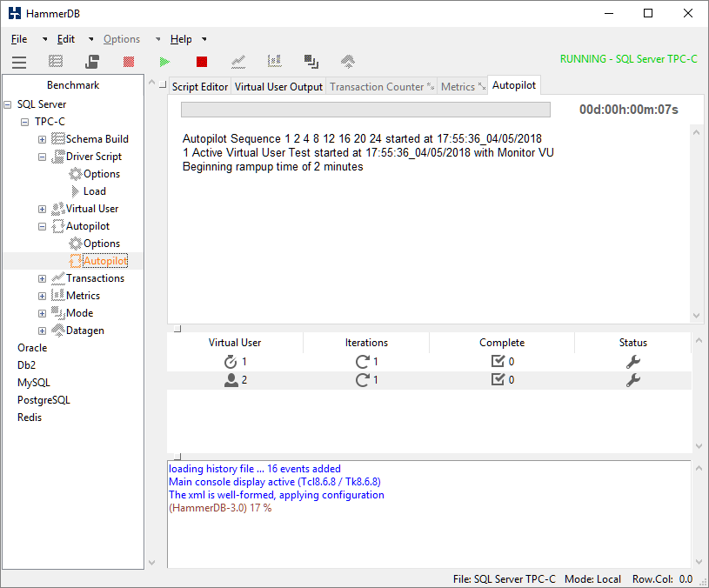
Task: Select MySQL in the Benchmark tree
Action: click(x=33, y=383)
